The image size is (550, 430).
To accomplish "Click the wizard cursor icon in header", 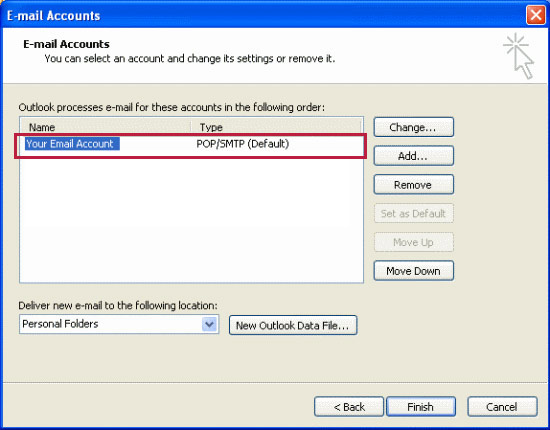I will [519, 56].
